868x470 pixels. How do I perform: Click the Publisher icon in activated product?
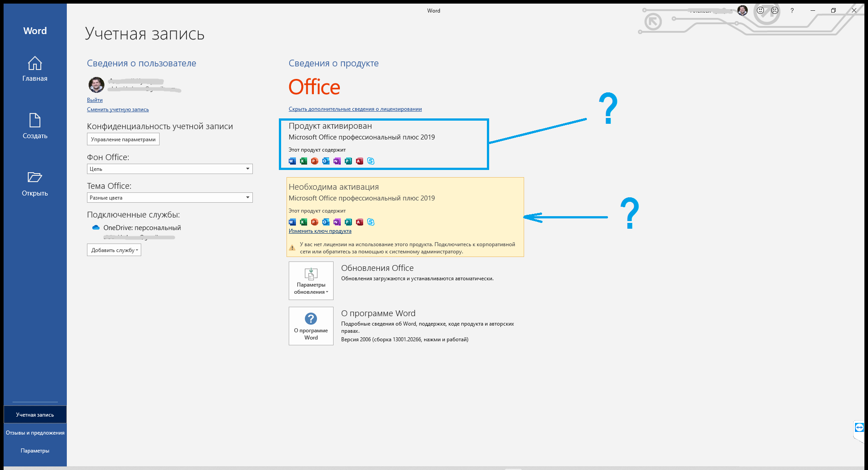click(x=348, y=161)
